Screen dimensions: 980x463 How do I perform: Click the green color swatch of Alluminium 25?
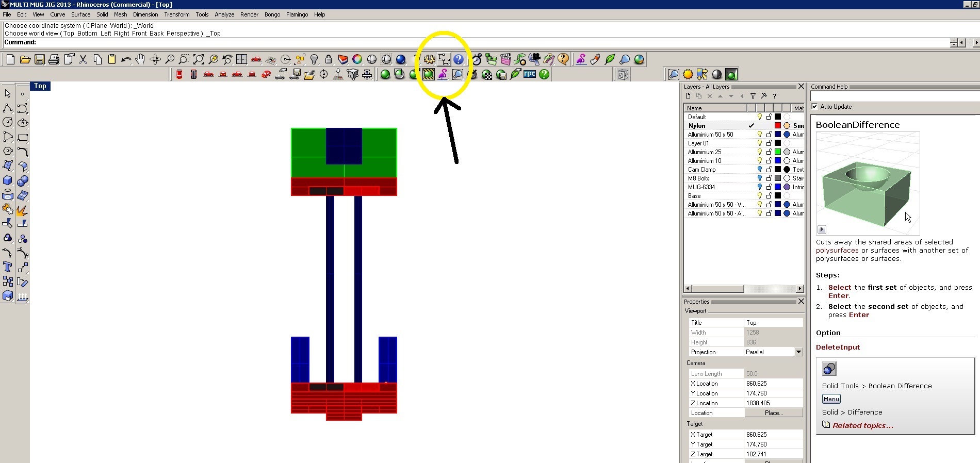(778, 152)
